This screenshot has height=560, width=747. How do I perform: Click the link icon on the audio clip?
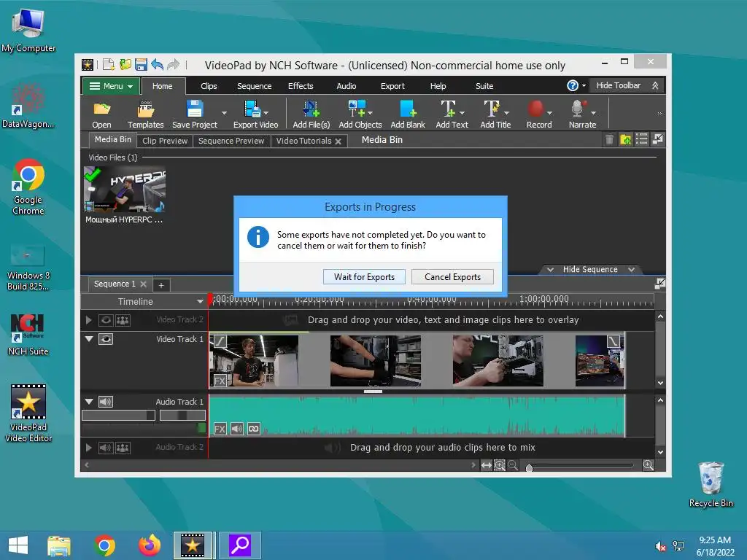point(253,429)
